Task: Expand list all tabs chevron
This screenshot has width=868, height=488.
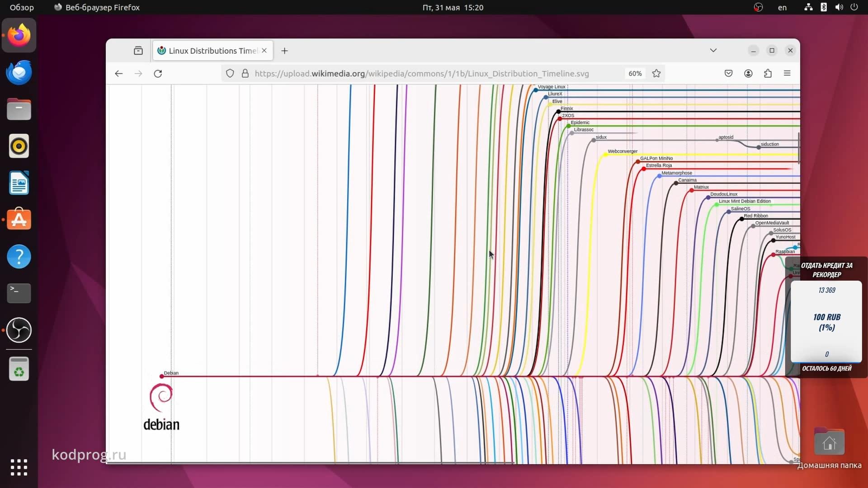Action: [713, 50]
